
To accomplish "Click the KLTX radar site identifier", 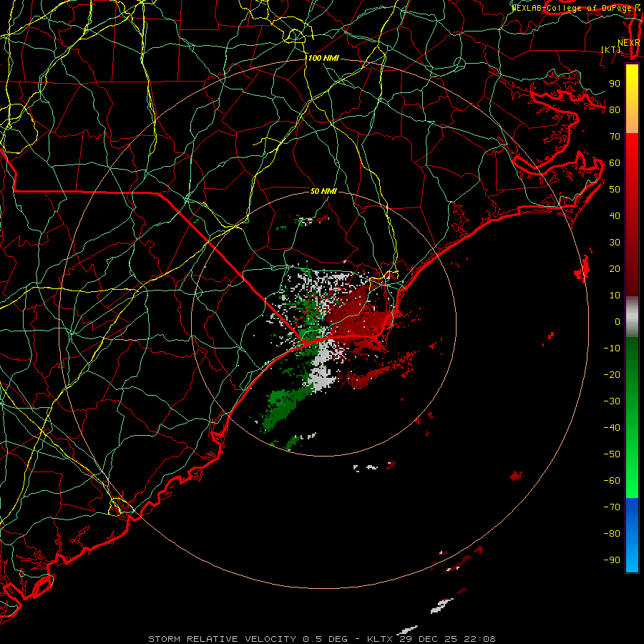I will click(380, 639).
